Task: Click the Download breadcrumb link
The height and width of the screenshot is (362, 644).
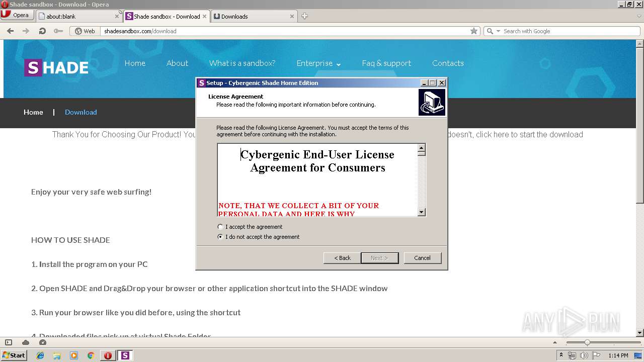Action: pyautogui.click(x=80, y=112)
